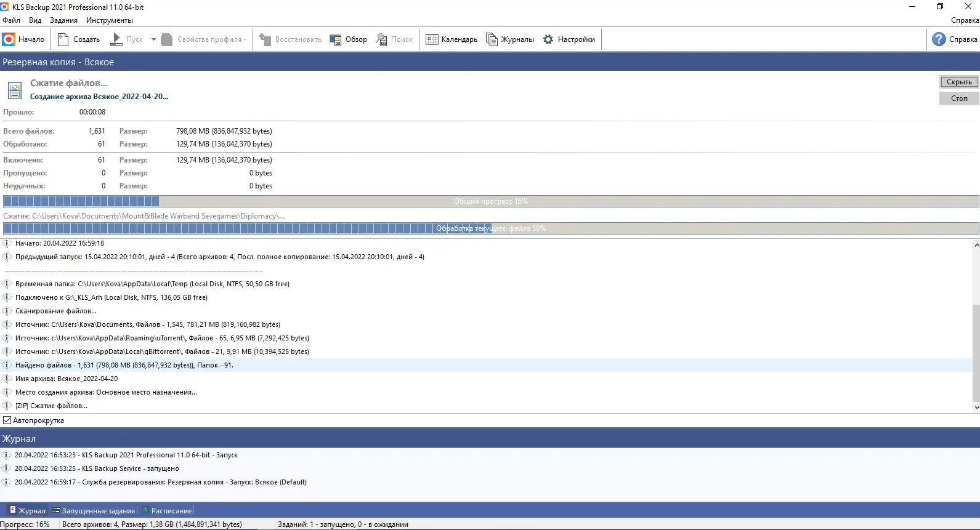This screenshot has height=530, width=980.
Task: Click the Начало home icon
Action: pos(9,39)
